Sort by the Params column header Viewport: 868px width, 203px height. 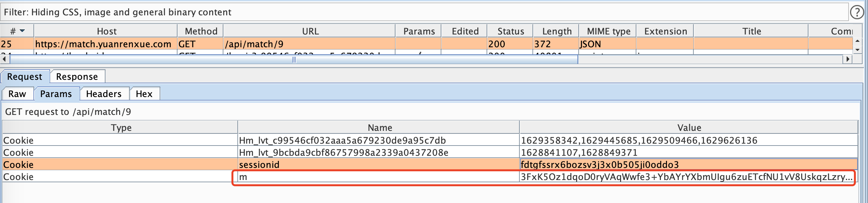[x=418, y=31]
